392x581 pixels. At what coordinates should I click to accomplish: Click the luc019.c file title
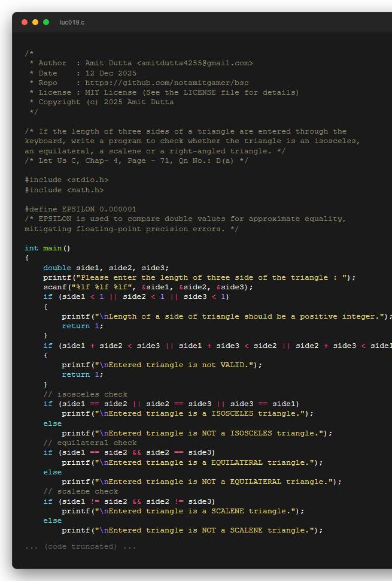[72, 22]
